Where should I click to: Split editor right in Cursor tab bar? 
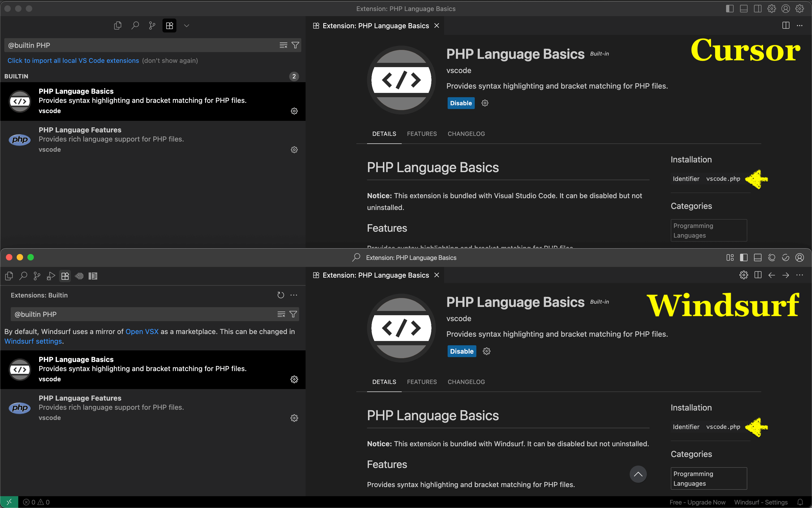tap(786, 26)
